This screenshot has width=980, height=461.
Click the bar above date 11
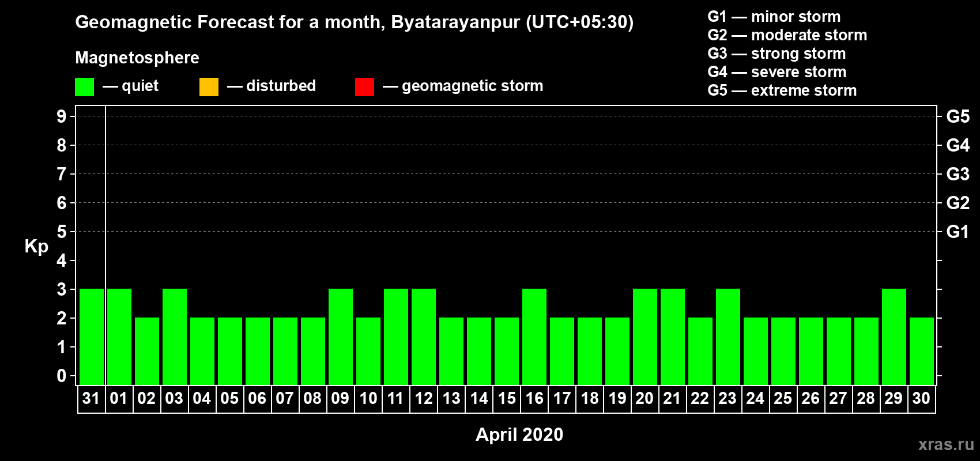click(x=396, y=337)
